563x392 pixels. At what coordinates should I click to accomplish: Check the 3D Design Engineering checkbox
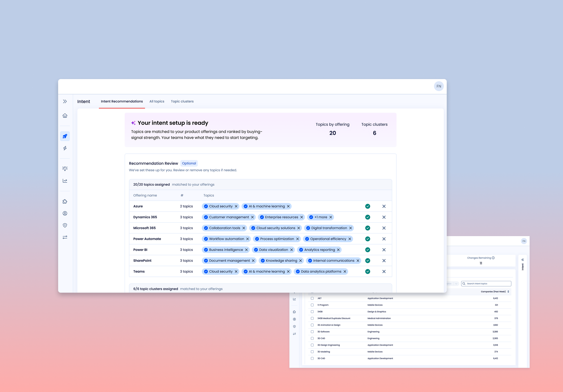coord(312,345)
